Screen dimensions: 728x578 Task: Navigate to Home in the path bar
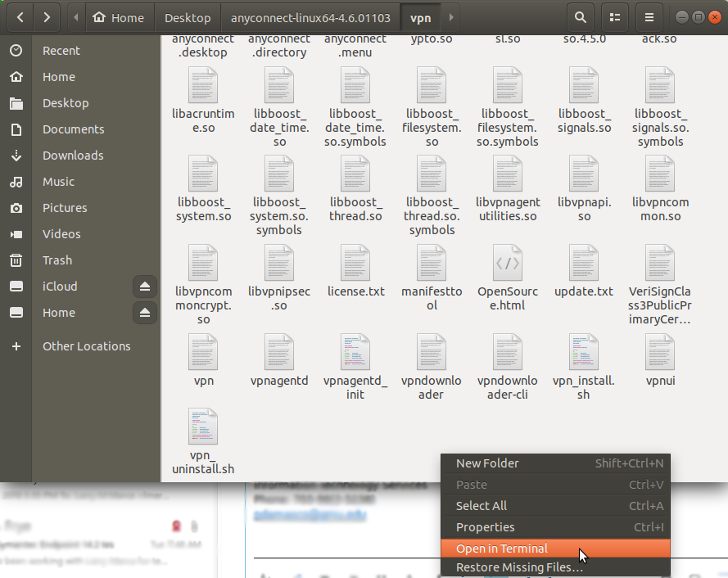(x=119, y=18)
